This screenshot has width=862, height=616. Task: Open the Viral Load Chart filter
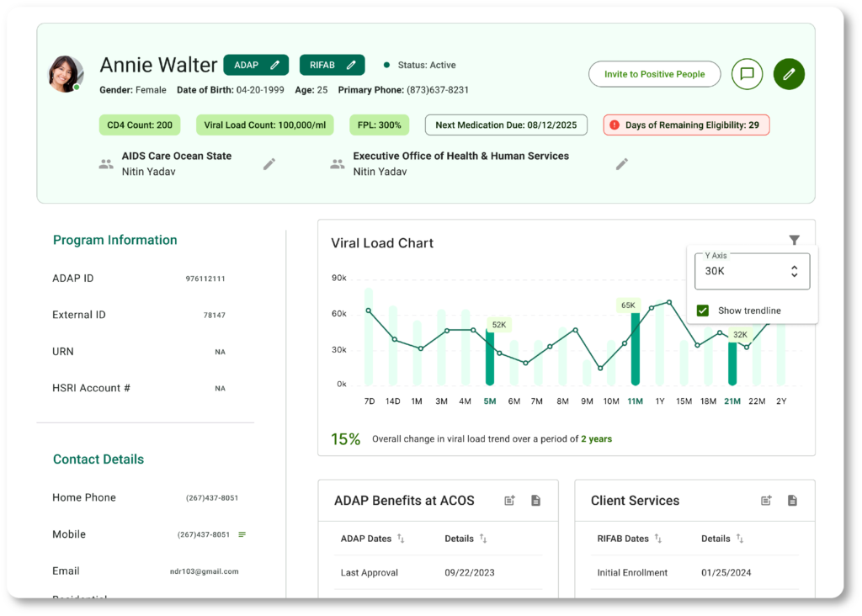tap(795, 240)
